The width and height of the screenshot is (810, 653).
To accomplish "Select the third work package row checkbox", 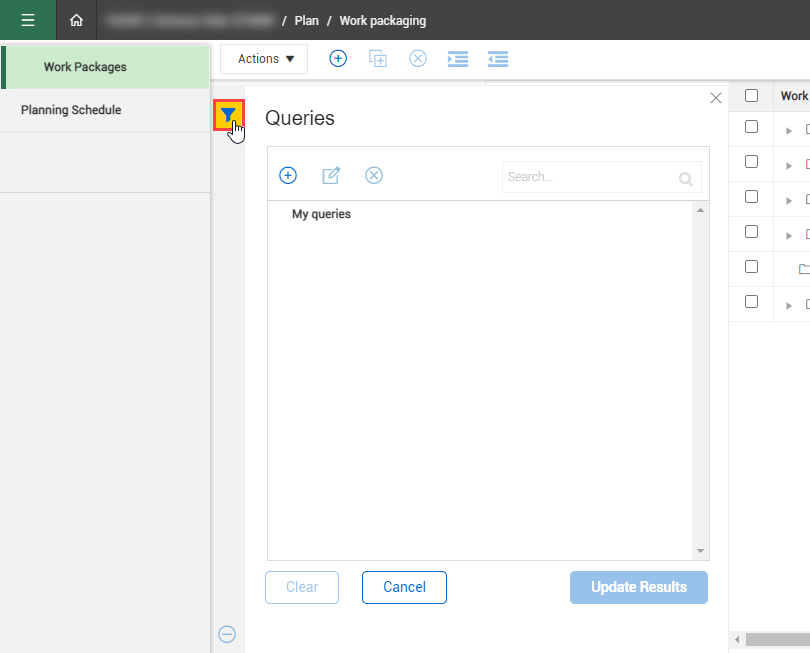I will tap(752, 197).
